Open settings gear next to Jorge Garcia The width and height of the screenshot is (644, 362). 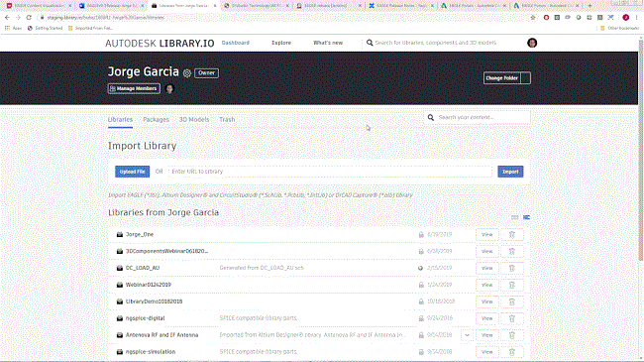[x=187, y=73]
